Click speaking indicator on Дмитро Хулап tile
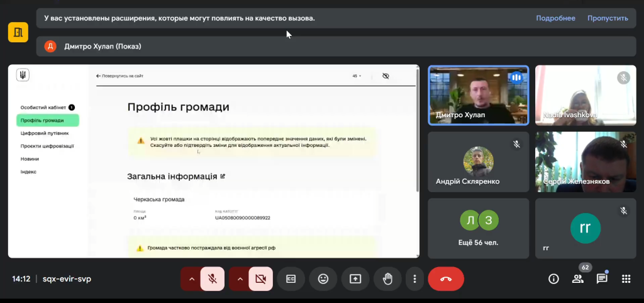Viewport: 644px width, 303px height. pyautogui.click(x=517, y=77)
